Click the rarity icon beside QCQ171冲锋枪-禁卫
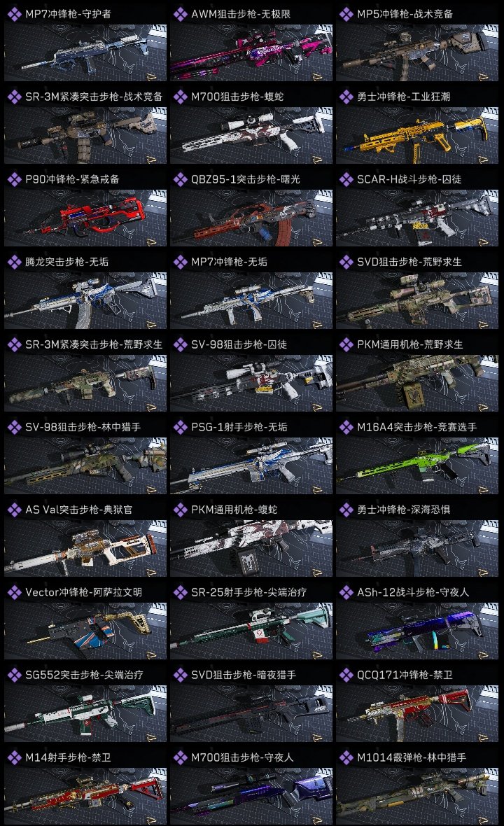The height and width of the screenshot is (826, 504). coord(346,675)
